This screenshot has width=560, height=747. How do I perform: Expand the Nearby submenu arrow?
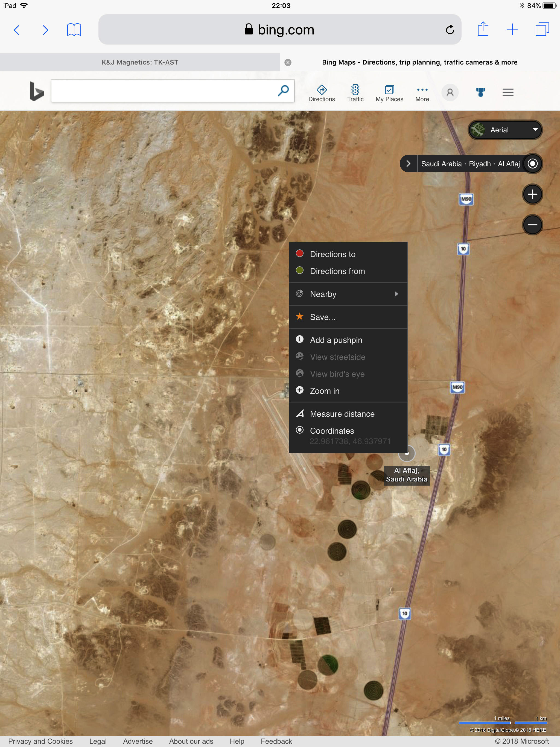(x=396, y=294)
